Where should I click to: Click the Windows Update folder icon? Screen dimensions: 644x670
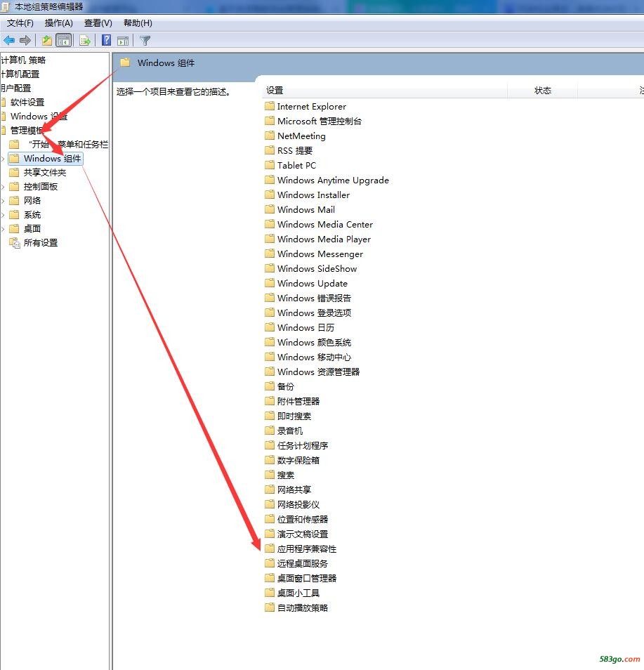[270, 283]
